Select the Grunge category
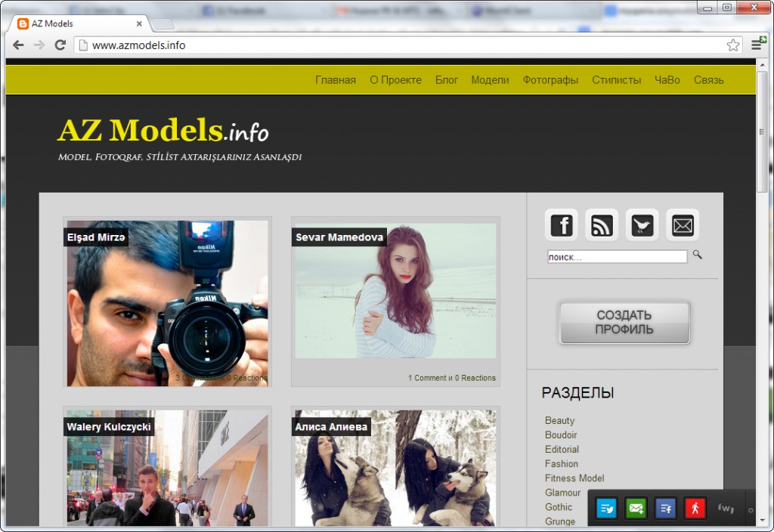 point(560,521)
